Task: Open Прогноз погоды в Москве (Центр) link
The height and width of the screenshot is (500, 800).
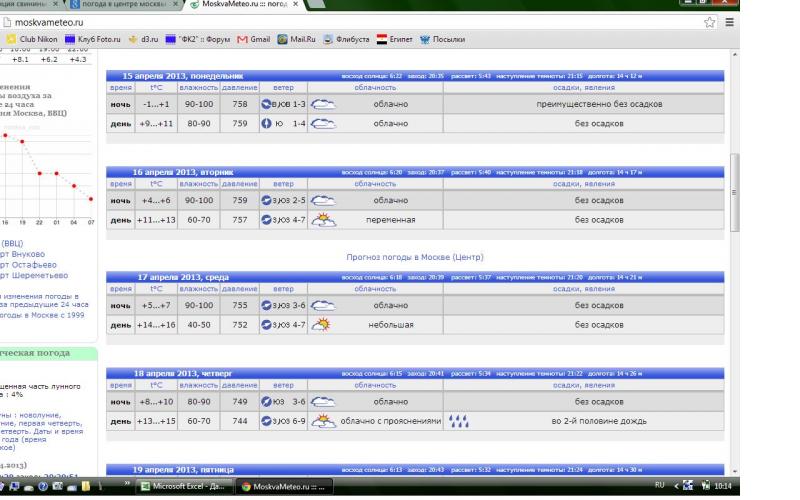Action: point(415,257)
